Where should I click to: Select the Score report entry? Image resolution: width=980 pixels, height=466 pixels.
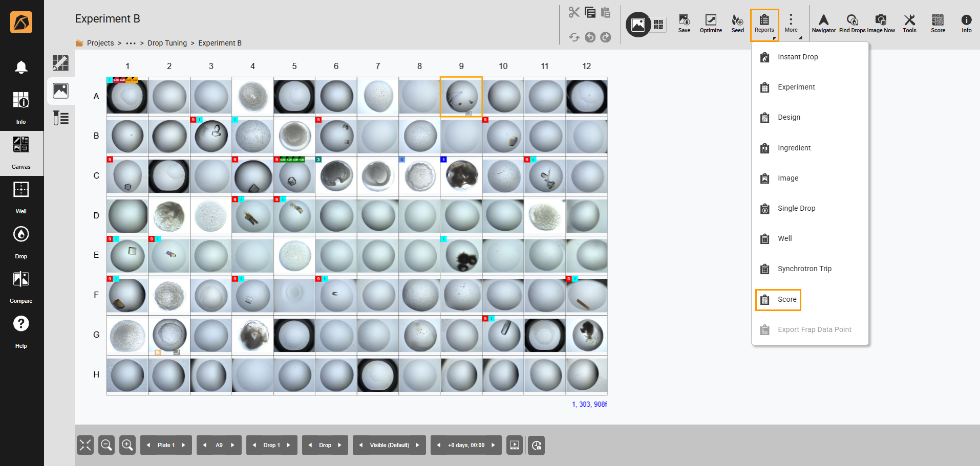point(778,299)
